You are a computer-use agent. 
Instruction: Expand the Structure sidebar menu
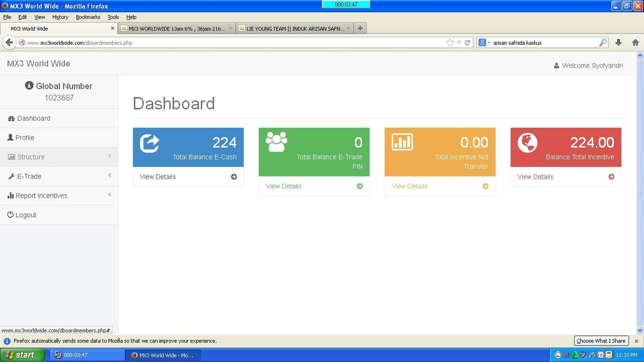click(59, 157)
